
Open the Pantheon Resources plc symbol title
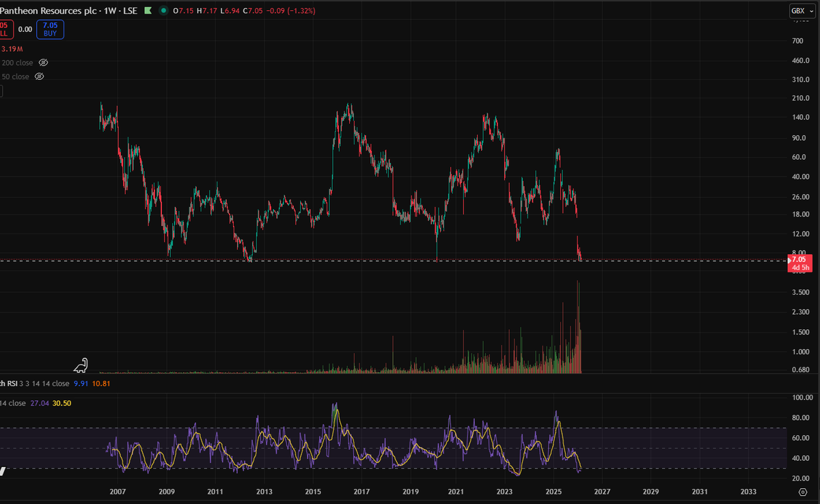pyautogui.click(x=49, y=11)
